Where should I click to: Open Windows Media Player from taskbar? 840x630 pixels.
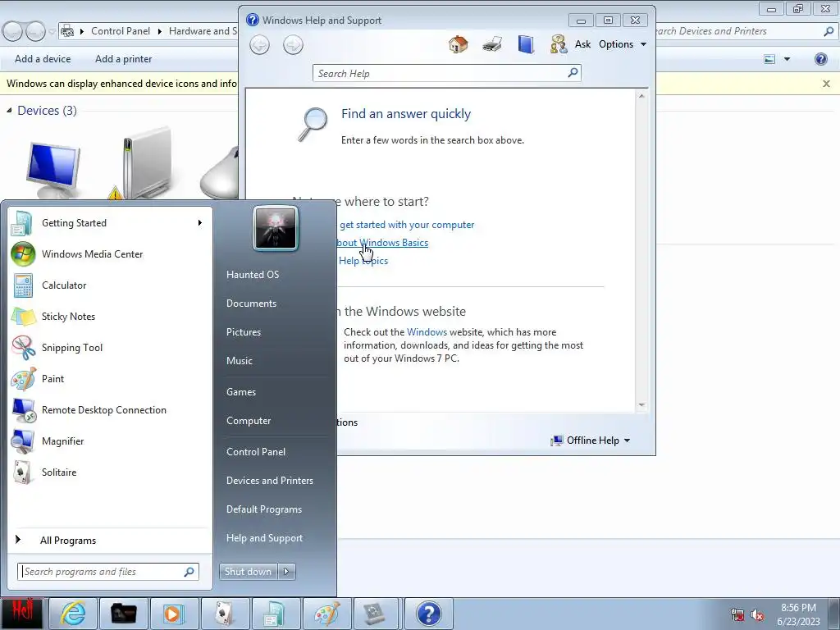pos(174,614)
